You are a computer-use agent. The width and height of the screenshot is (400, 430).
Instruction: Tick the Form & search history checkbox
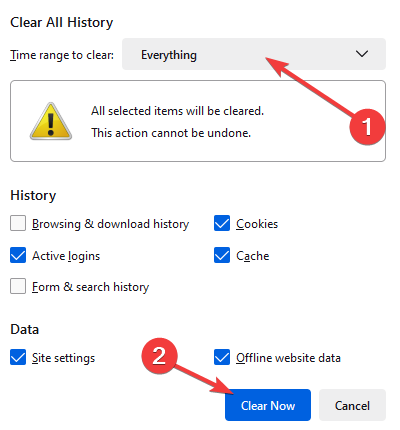click(18, 286)
